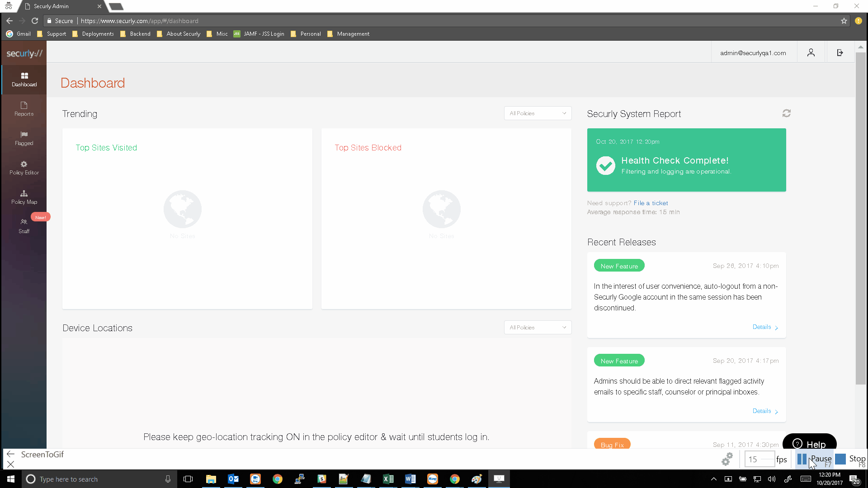Click the File a ticket link
Viewport: 868px width, 488px height.
(651, 203)
